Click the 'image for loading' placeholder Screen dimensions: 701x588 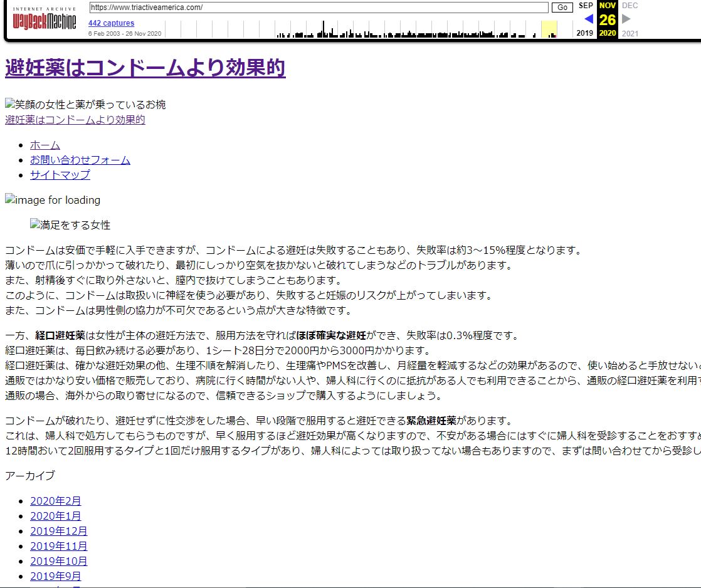tap(53, 200)
